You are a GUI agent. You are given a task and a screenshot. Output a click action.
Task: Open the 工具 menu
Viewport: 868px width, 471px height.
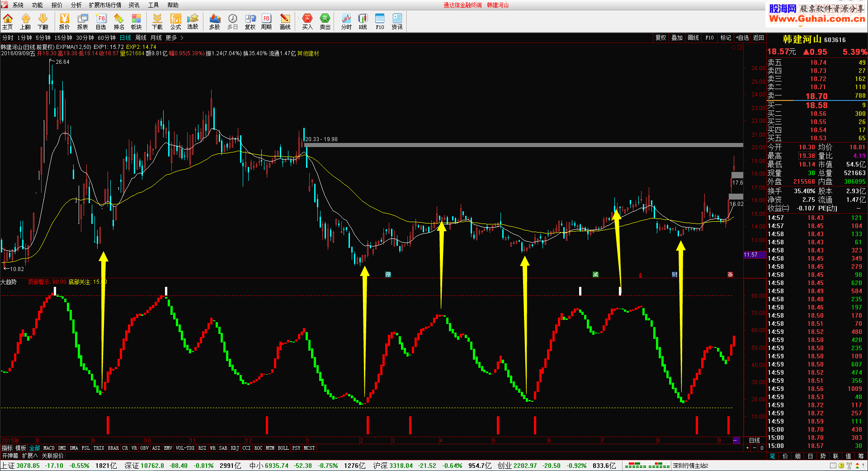coord(154,5)
